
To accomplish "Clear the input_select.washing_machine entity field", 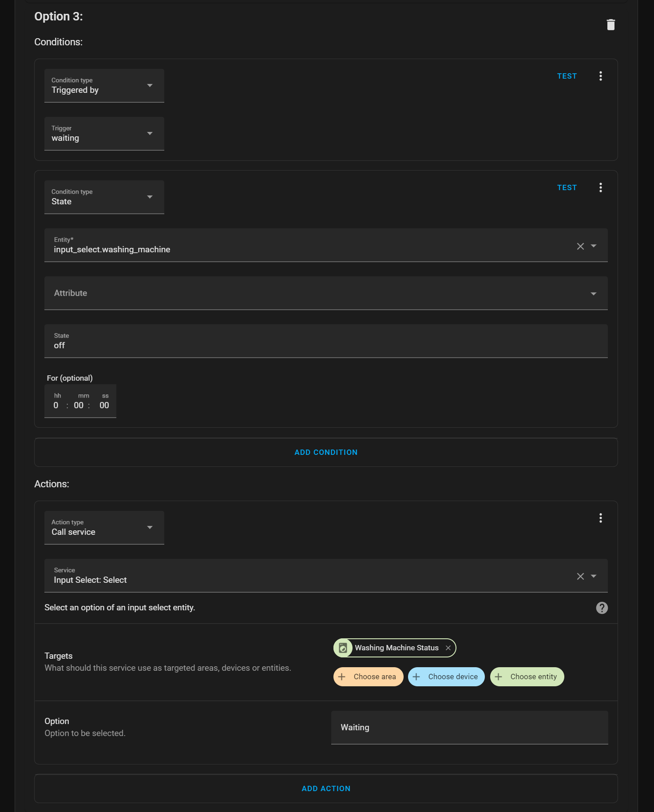I will pyautogui.click(x=580, y=246).
